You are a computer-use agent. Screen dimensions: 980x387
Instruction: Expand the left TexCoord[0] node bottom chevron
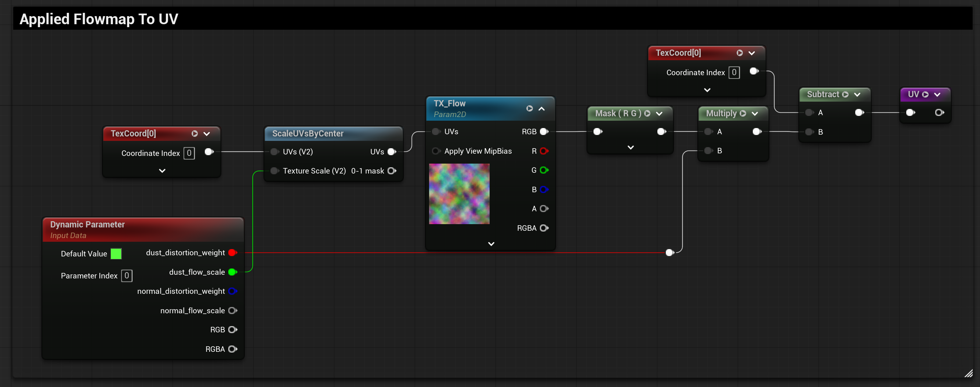pos(162,171)
